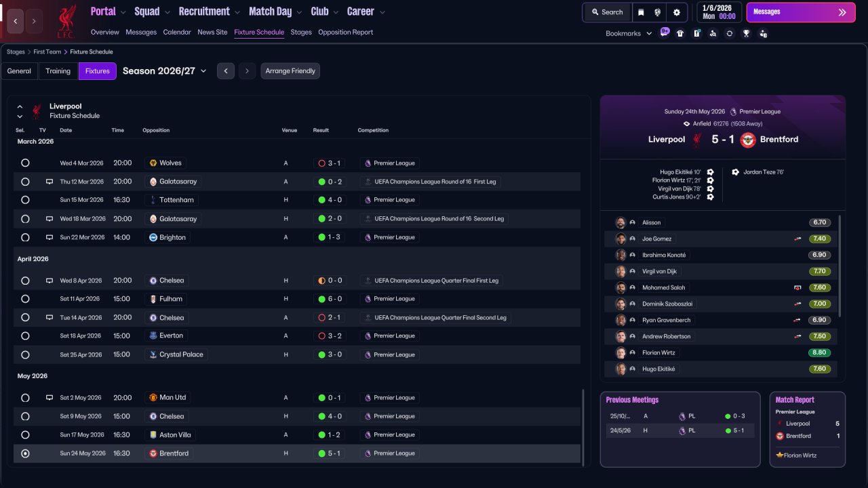Select the Brighton fixture radio button
The width and height of the screenshot is (868, 488).
25,237
